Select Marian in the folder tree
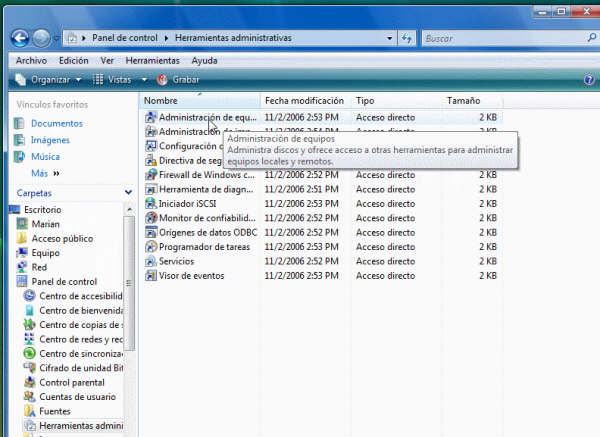 point(46,224)
